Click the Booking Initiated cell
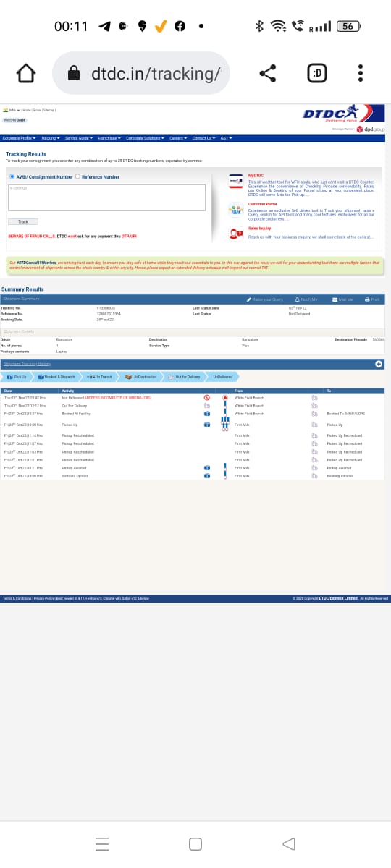The width and height of the screenshot is (391, 868). click(x=339, y=476)
